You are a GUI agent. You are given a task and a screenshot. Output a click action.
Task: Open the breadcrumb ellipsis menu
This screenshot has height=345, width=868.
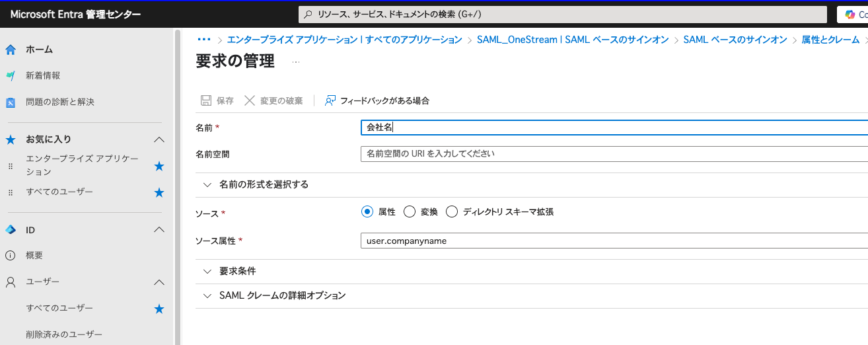pyautogui.click(x=204, y=40)
